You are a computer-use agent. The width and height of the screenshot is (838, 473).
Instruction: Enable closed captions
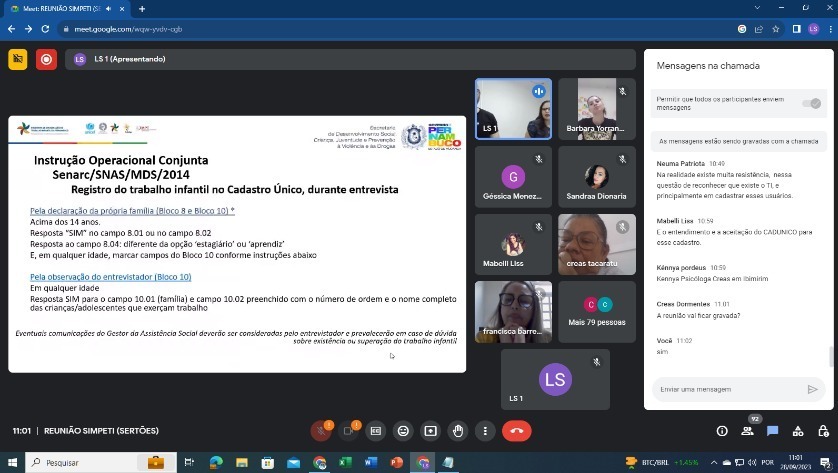pyautogui.click(x=376, y=431)
